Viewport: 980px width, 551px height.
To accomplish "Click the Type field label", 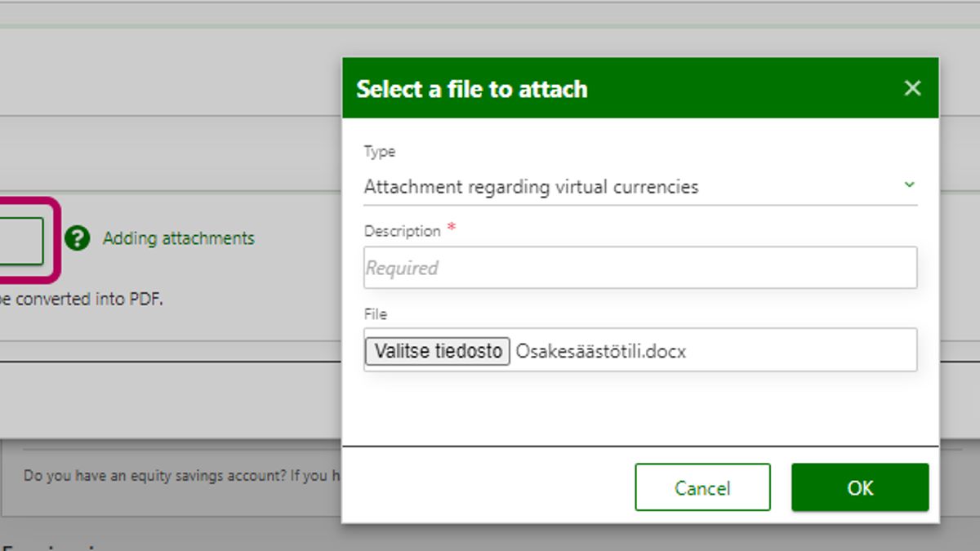I will pyautogui.click(x=379, y=152).
